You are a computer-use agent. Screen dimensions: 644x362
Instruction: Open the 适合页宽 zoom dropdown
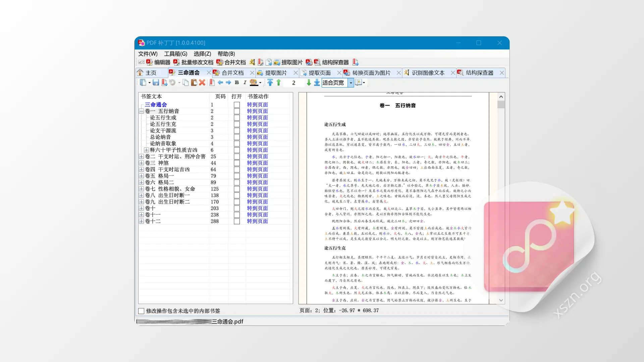point(351,83)
